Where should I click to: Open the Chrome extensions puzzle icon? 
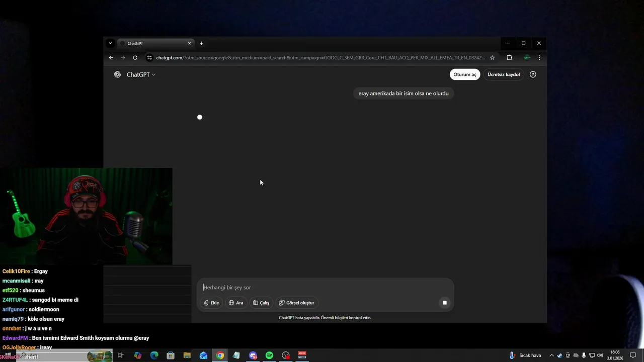(x=509, y=58)
